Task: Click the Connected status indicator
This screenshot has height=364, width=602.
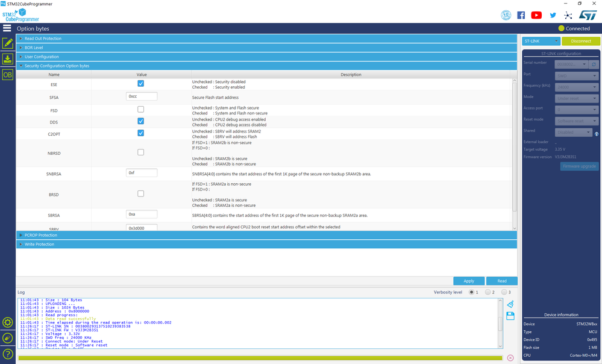Action: tap(574, 28)
